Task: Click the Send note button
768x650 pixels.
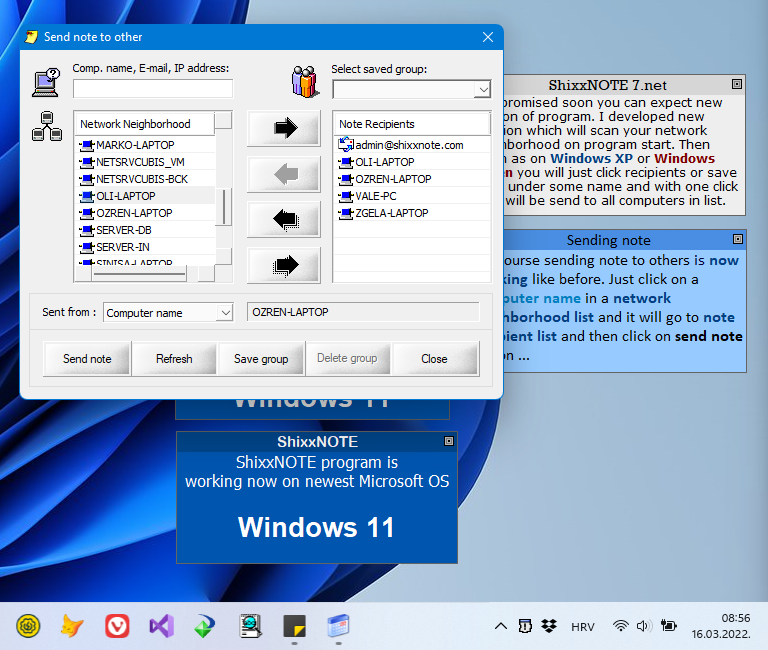Action: 87,359
